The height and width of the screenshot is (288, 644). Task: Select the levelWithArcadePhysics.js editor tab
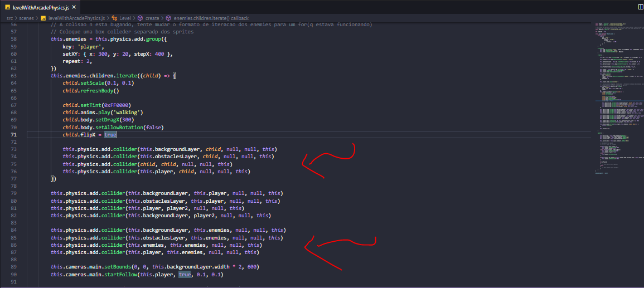coord(40,7)
